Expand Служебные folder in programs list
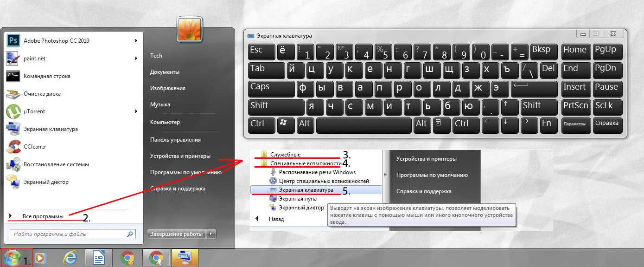This screenshot has height=267, width=644. (285, 155)
